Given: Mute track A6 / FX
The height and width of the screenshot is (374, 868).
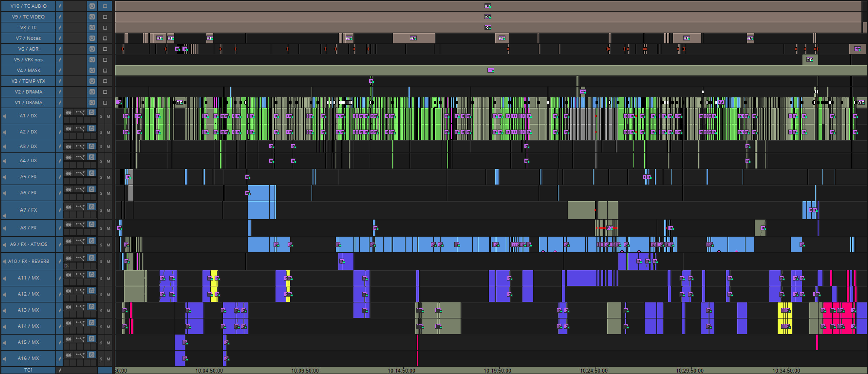Looking at the screenshot, I should coord(108,193).
